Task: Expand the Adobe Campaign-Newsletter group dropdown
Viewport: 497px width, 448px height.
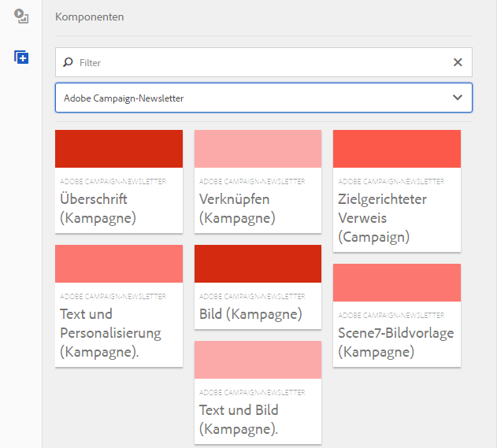Action: [x=457, y=98]
